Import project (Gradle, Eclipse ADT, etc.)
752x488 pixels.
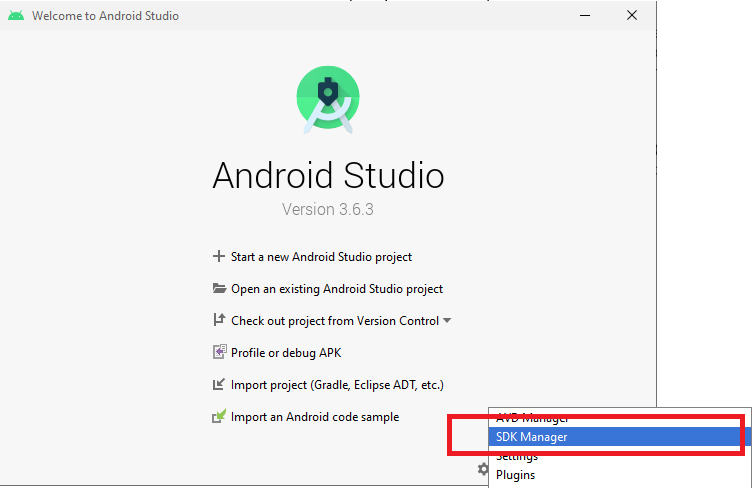point(337,385)
